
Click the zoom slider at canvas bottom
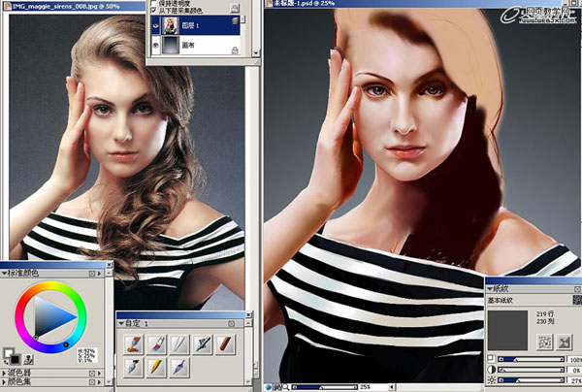coord(325,387)
